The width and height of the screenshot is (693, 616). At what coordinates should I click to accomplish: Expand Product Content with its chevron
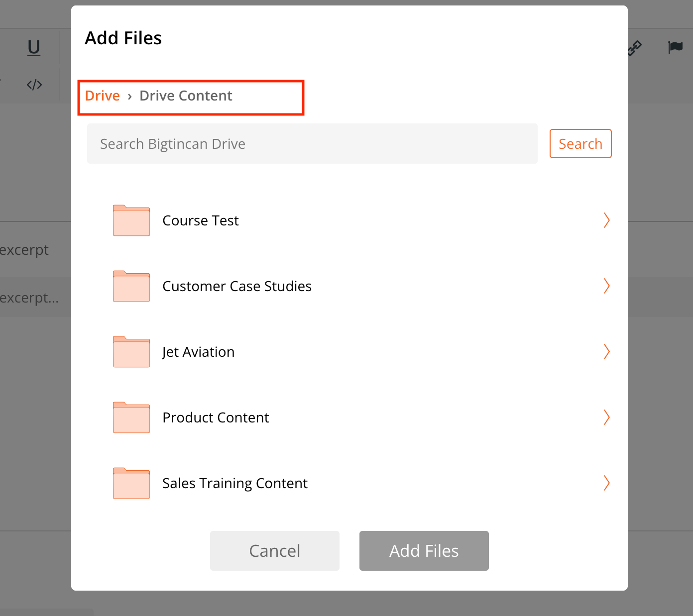[606, 417]
